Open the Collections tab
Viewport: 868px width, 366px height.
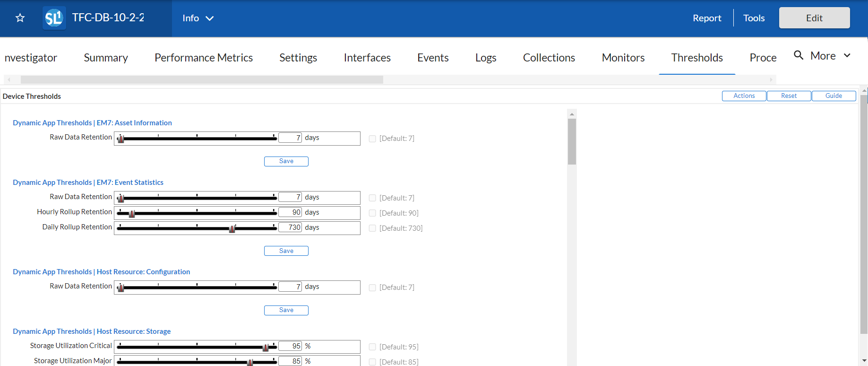pyautogui.click(x=549, y=58)
